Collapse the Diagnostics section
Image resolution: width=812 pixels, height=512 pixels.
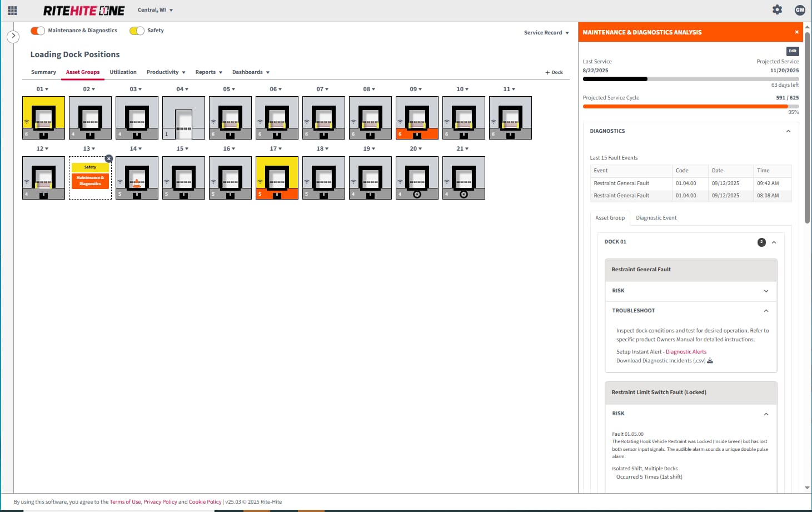788,131
